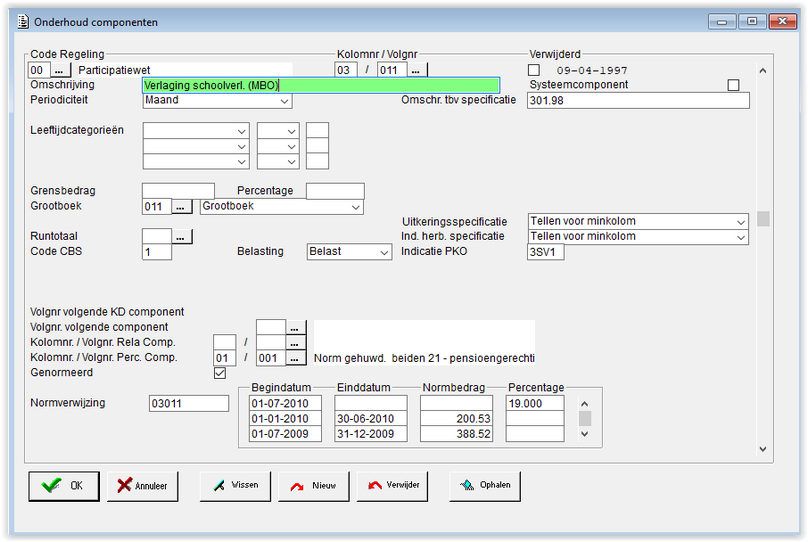Click the Participatiewet description text
This screenshot has width=808, height=542.
[x=114, y=70]
